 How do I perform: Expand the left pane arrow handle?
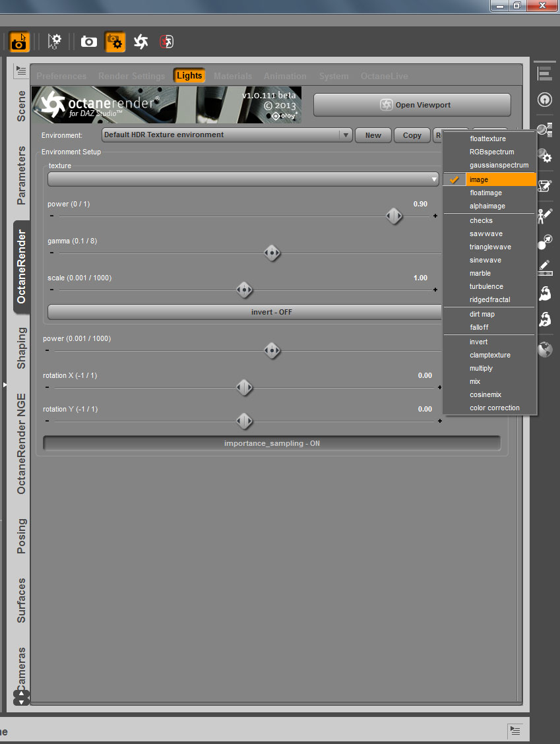click(4, 385)
